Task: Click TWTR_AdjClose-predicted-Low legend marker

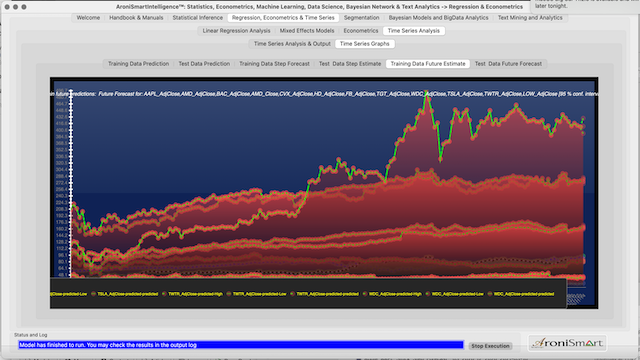Action: (x=229, y=294)
